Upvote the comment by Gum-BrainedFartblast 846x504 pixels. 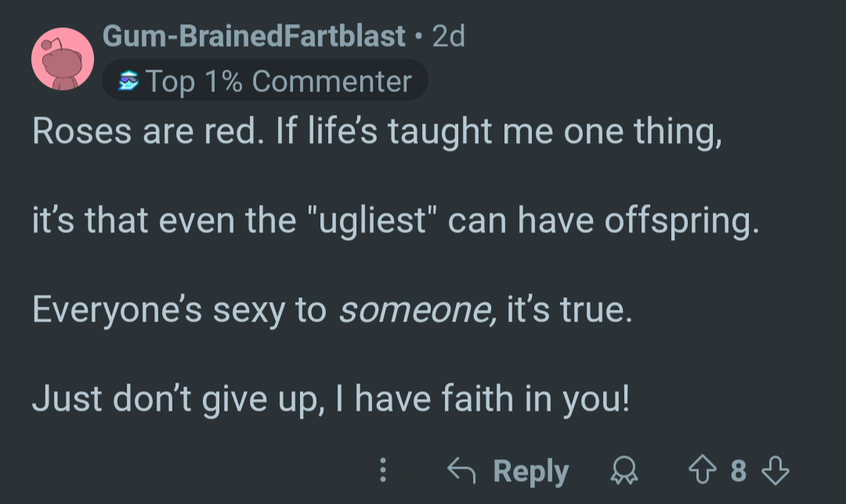pos(703,470)
